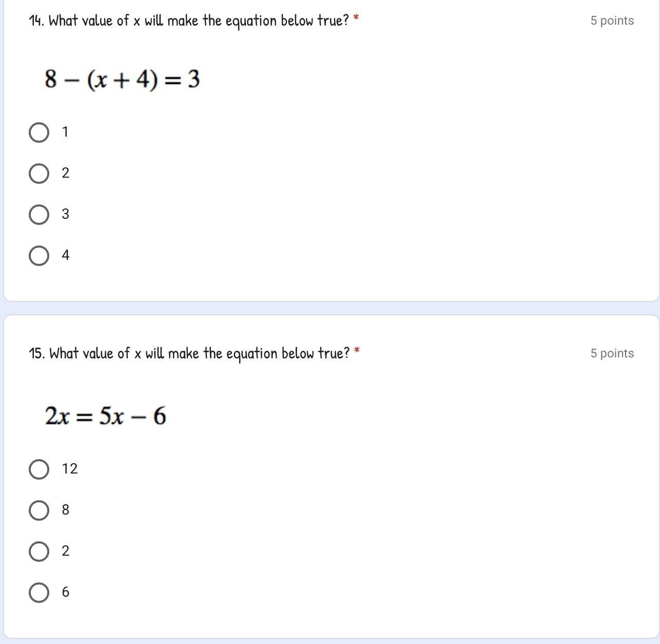This screenshot has height=644, width=660.
Task: Pick radio circle for answer 3 in question 14
Action: point(39,215)
